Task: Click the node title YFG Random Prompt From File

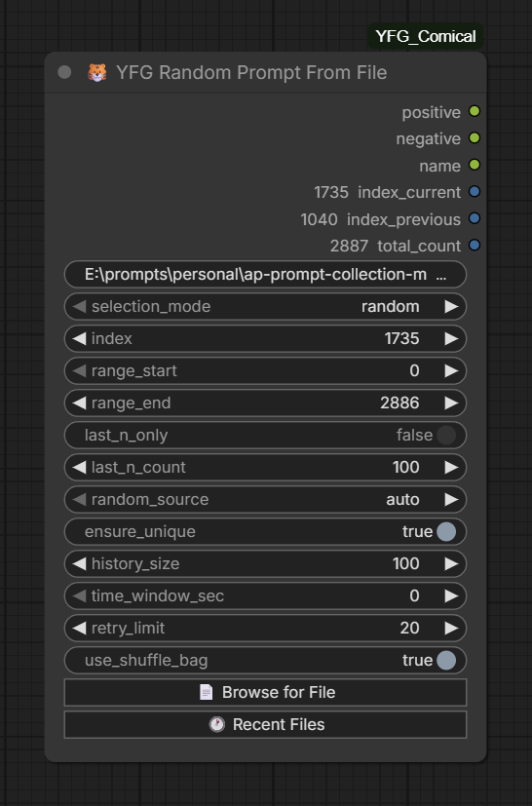Action: [251, 72]
